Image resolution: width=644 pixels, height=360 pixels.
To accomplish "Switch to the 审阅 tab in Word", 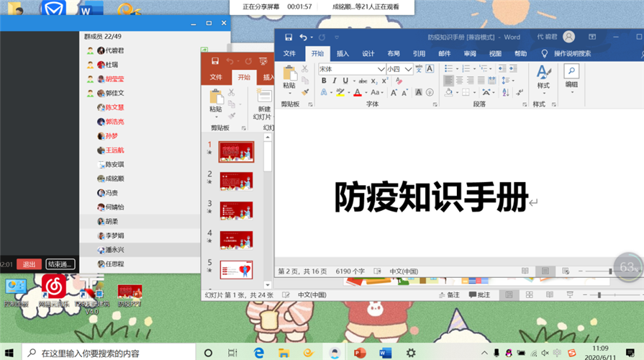I will click(470, 53).
